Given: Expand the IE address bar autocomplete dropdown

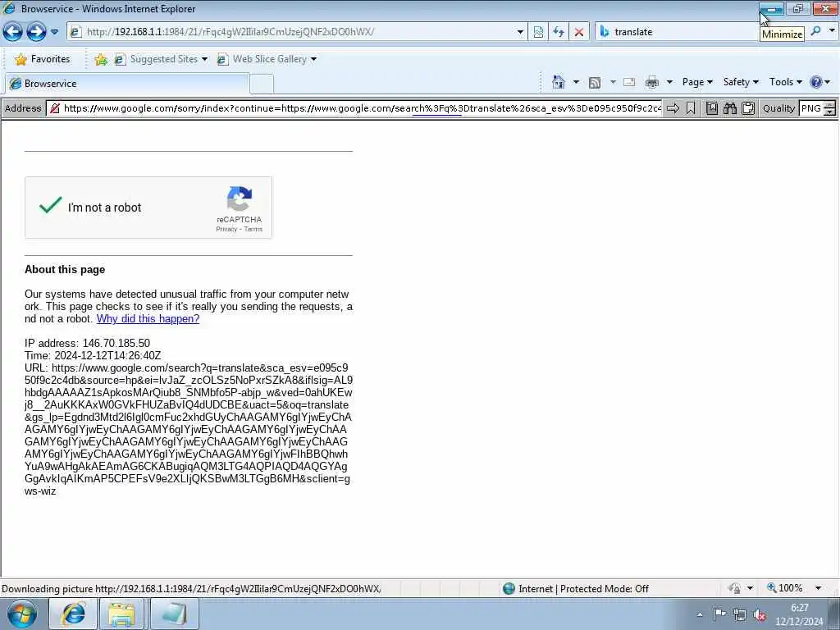Looking at the screenshot, I should pos(520,32).
